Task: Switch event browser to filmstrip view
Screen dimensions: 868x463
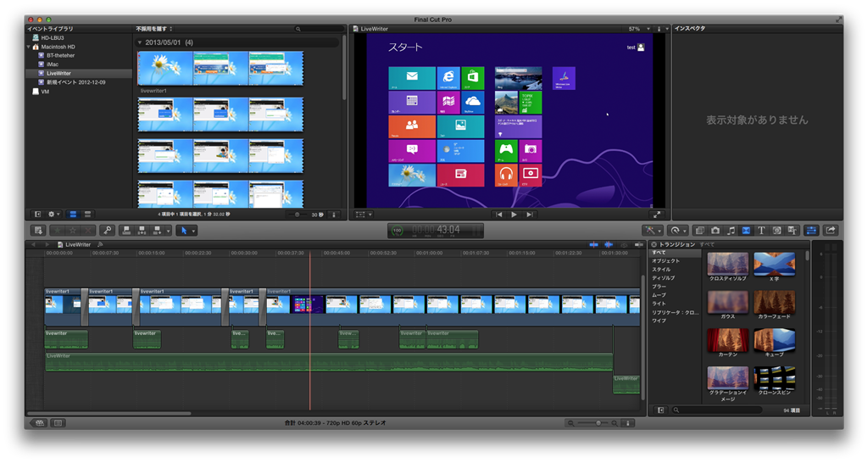Action: 73,215
